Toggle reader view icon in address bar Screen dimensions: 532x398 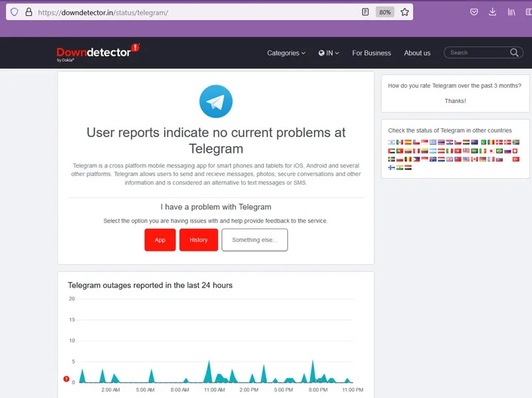[x=365, y=12]
